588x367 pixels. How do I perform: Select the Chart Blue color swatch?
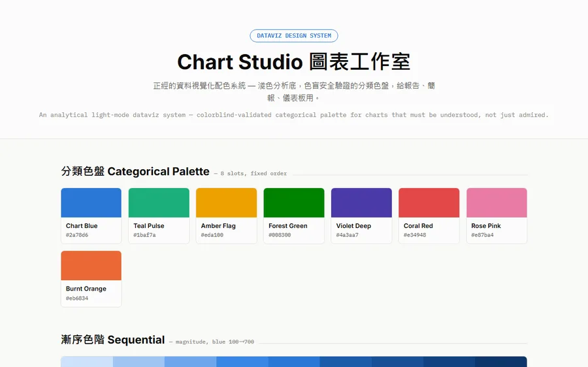pyautogui.click(x=91, y=203)
